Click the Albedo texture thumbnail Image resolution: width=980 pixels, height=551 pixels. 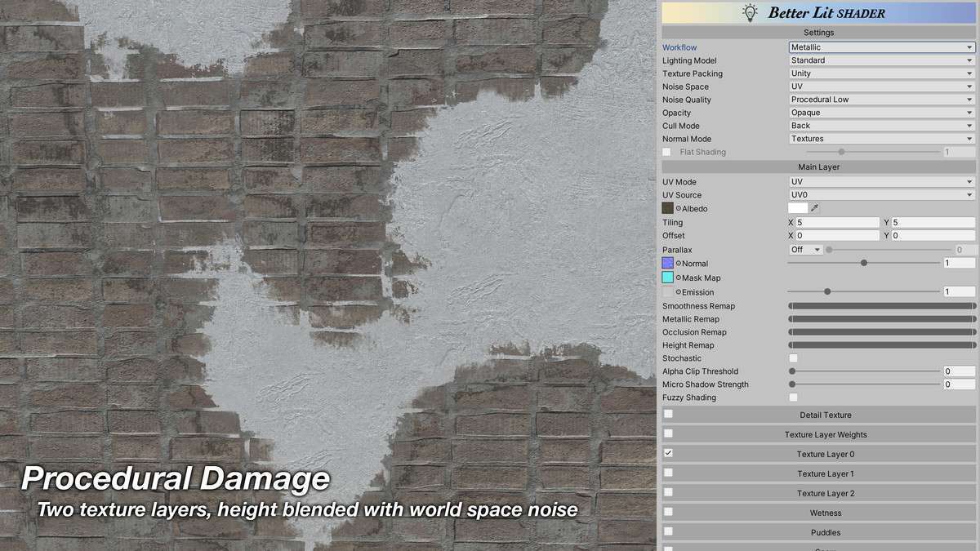(x=668, y=208)
